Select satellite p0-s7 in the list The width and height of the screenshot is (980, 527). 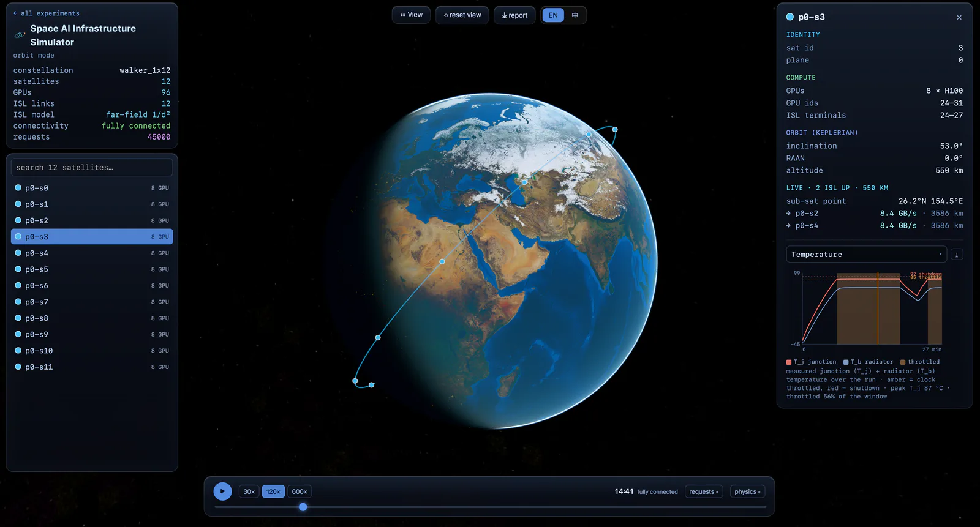[92, 302]
